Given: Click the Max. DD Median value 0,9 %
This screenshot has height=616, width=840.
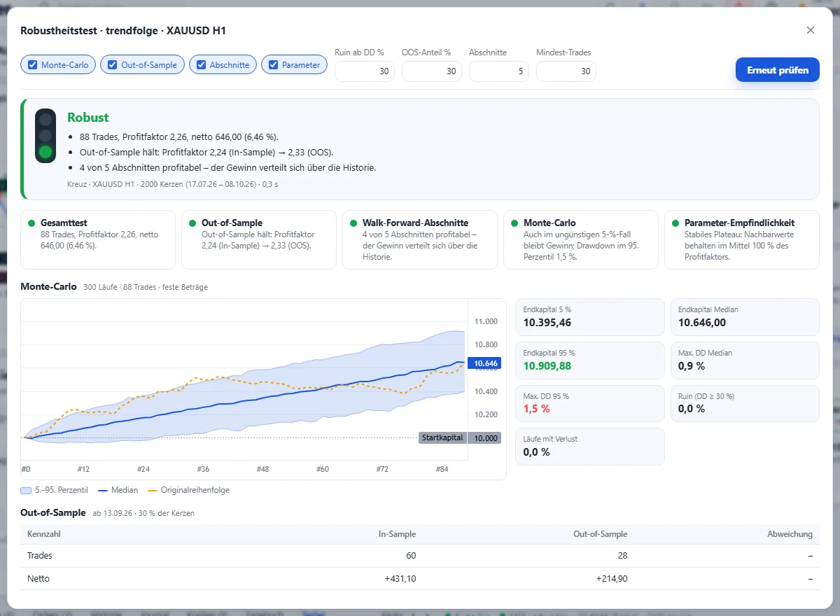Looking at the screenshot, I should (x=692, y=366).
